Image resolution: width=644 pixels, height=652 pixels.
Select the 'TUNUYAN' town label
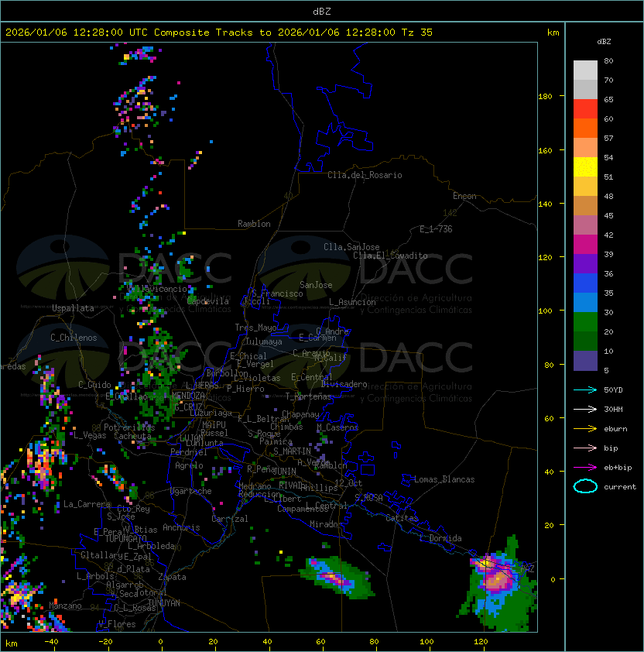pyautogui.click(x=164, y=603)
